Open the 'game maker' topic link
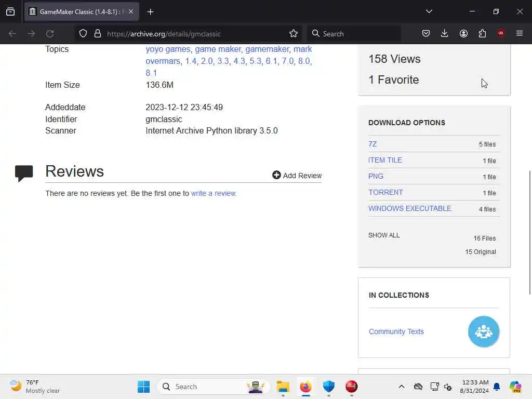Image resolution: width=532 pixels, height=399 pixels. click(218, 49)
